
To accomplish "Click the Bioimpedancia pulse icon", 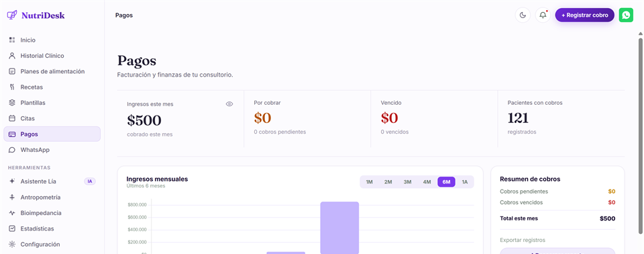I will (x=12, y=213).
